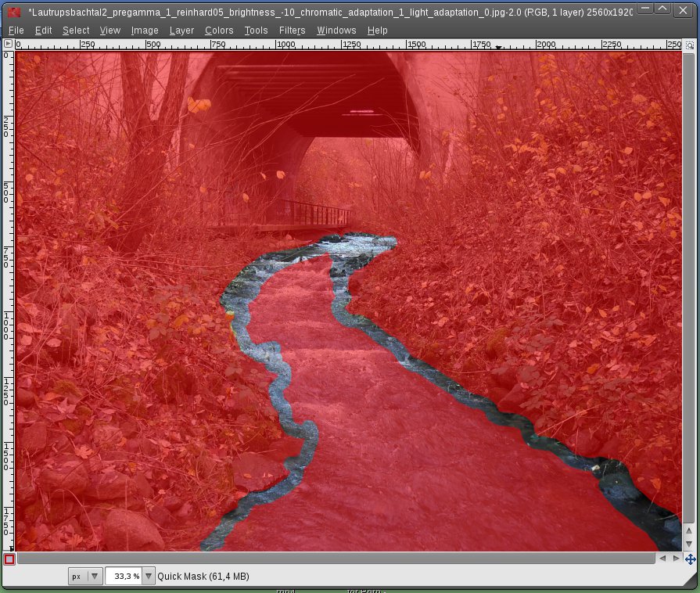Open the Tools menu
This screenshot has height=593, width=700.
click(x=256, y=31)
